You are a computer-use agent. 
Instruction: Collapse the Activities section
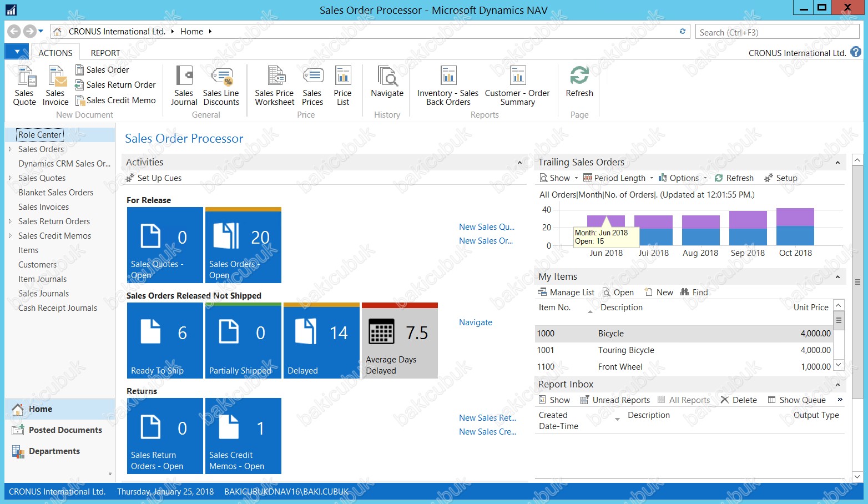(519, 163)
